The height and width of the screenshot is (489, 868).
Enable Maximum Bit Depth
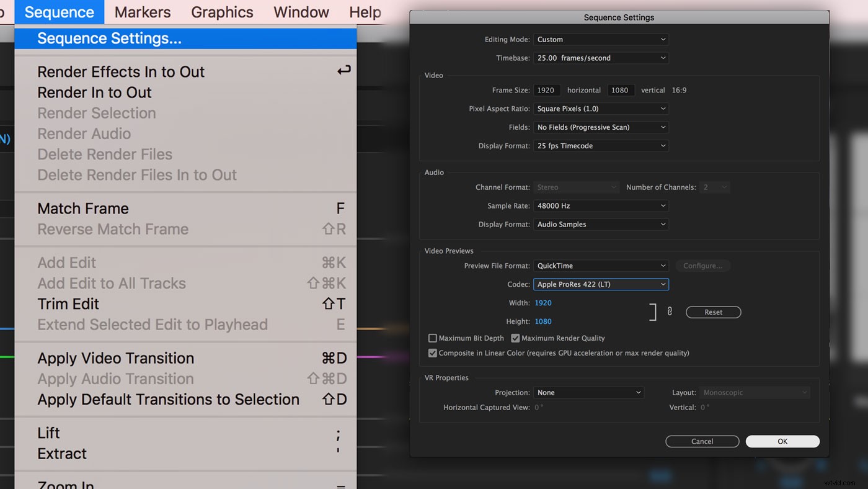(432, 338)
